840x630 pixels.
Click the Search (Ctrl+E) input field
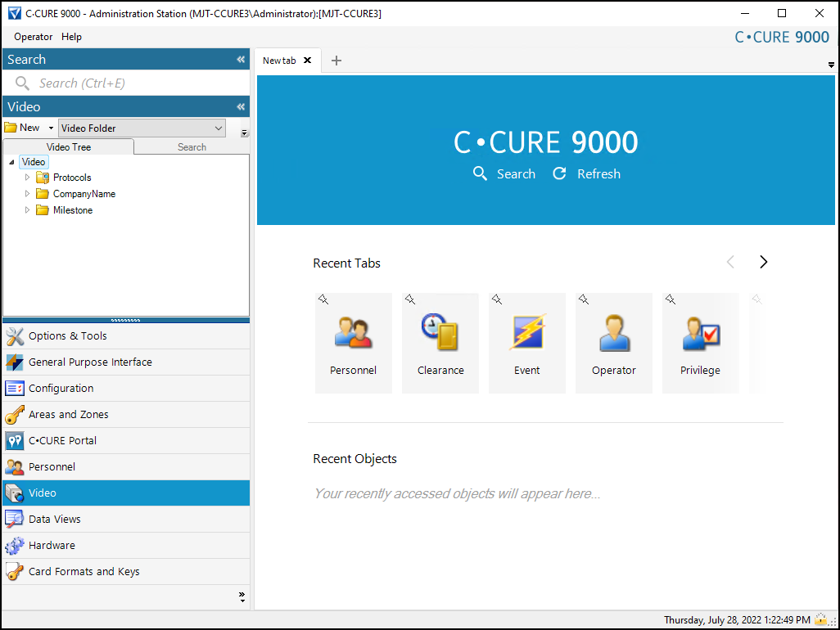(x=131, y=83)
